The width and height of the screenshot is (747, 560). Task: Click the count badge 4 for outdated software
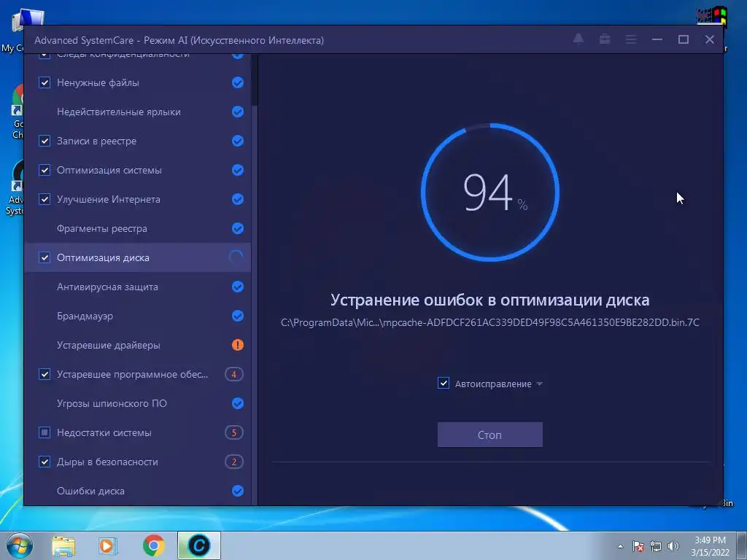pyautogui.click(x=234, y=374)
